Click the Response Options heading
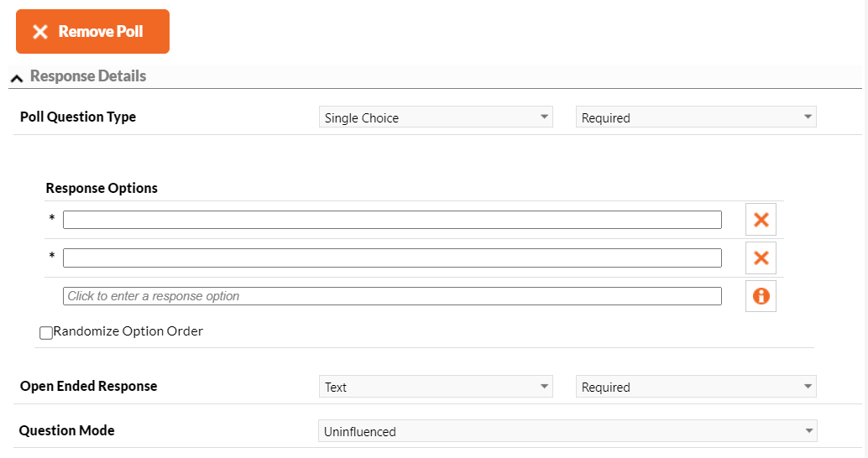 [102, 188]
